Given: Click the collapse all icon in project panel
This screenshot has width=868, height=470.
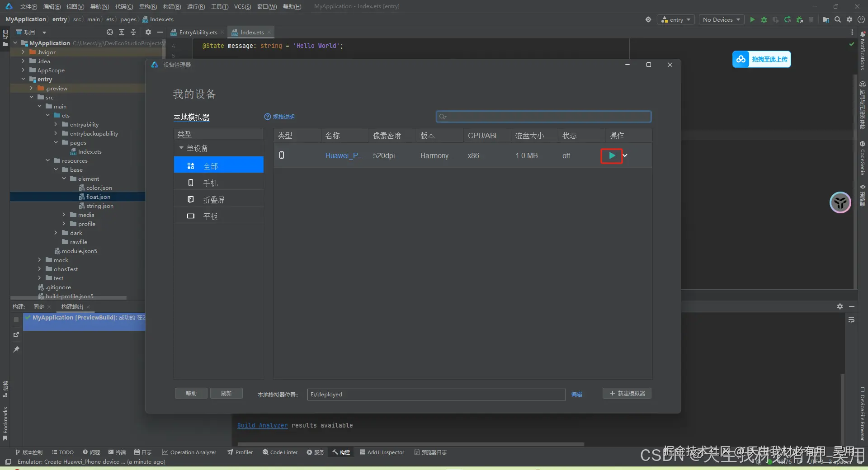Looking at the screenshot, I should [133, 32].
